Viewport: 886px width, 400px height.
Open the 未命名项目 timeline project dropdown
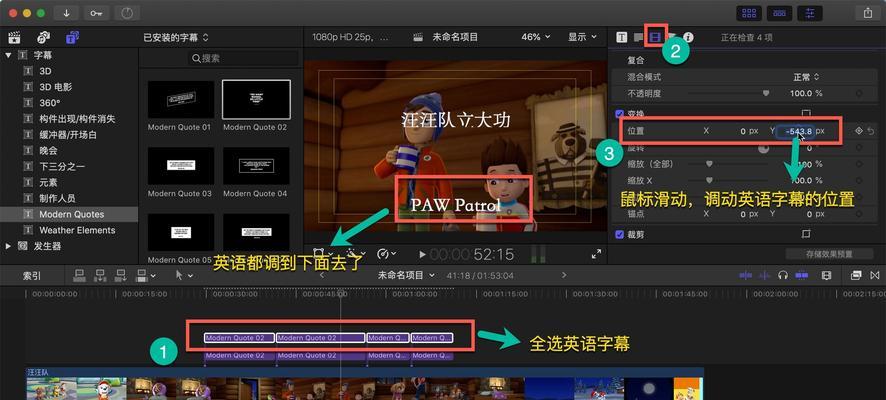(x=407, y=275)
